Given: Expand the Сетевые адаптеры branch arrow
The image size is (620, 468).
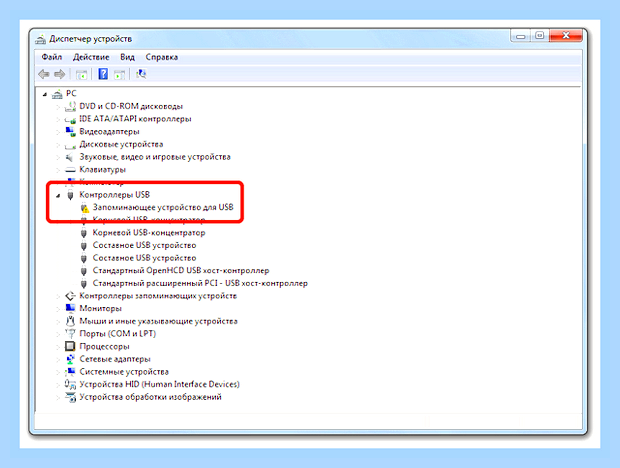Looking at the screenshot, I should 58,359.
